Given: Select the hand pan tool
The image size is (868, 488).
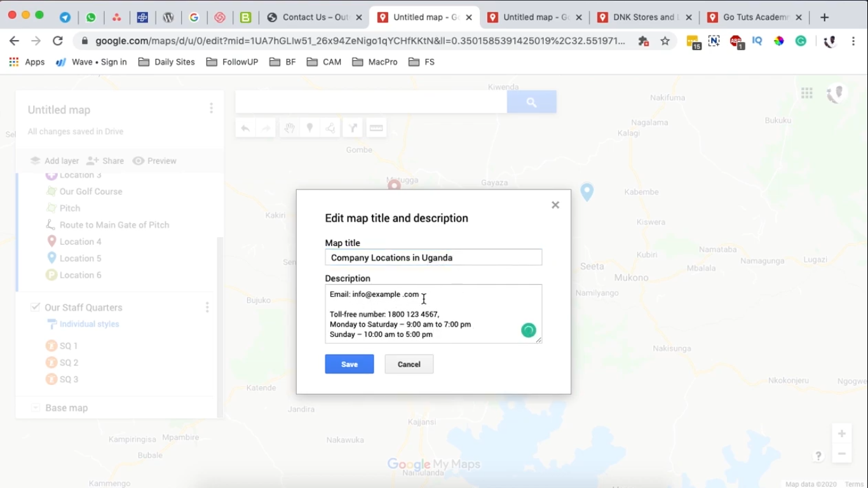Looking at the screenshot, I should [289, 128].
